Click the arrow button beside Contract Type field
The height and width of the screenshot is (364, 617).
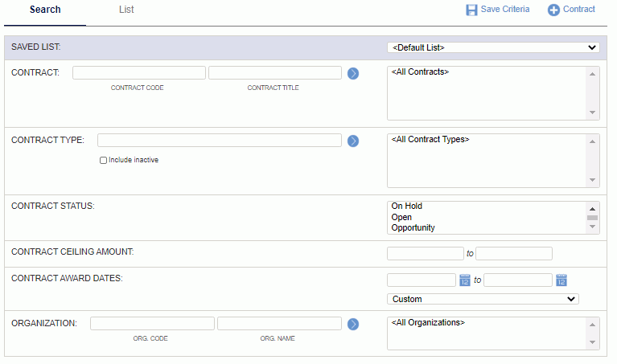353,141
